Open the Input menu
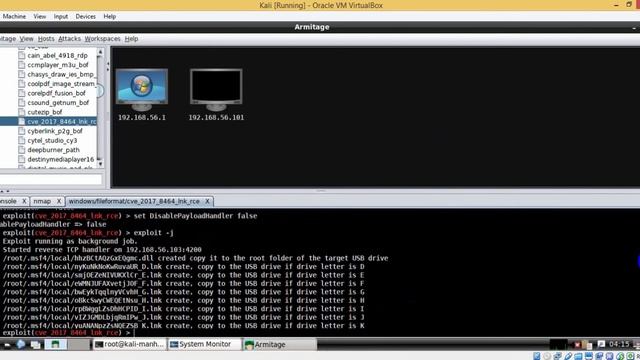 coord(61,16)
